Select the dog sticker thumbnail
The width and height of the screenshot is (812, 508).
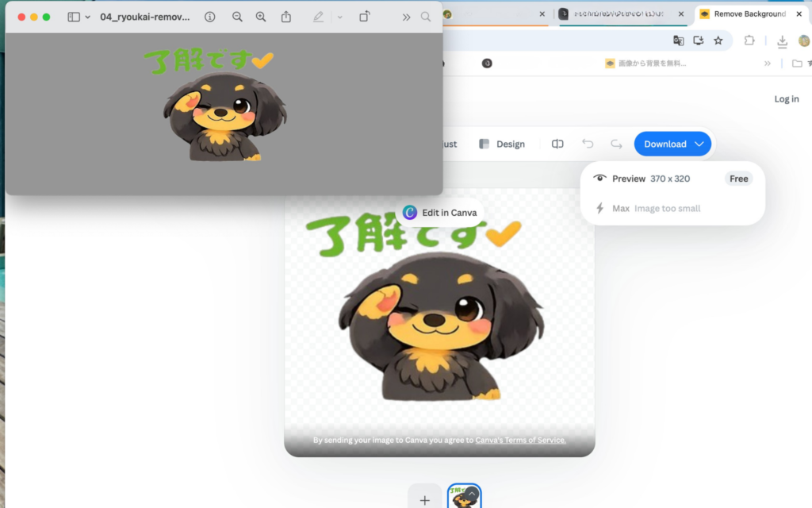[x=464, y=497]
